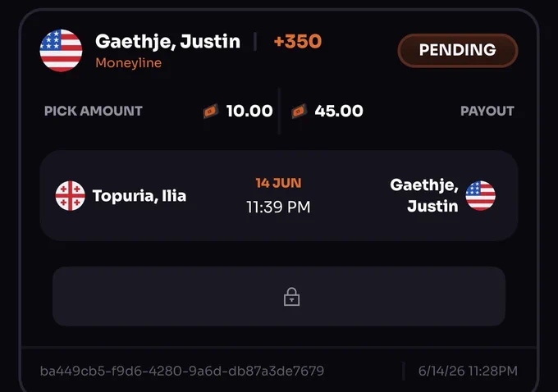Click the PENDING status badge

coord(458,50)
